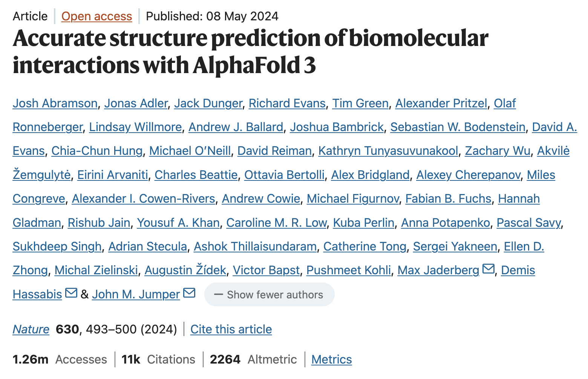Open Augustin Žídek's author profile
588x379 pixels.
[x=185, y=270]
